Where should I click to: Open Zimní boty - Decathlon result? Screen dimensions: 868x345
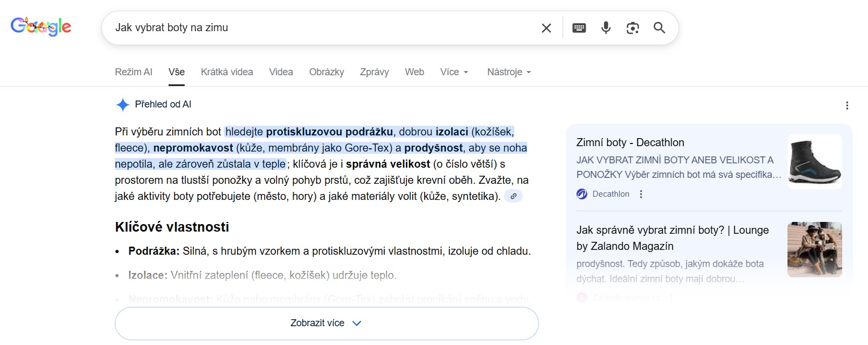630,142
